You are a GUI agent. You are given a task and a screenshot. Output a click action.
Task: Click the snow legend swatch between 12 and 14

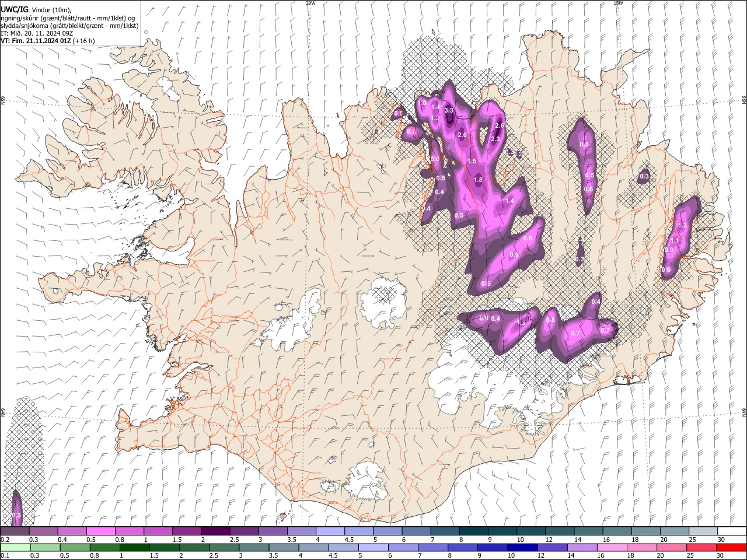coord(559,531)
